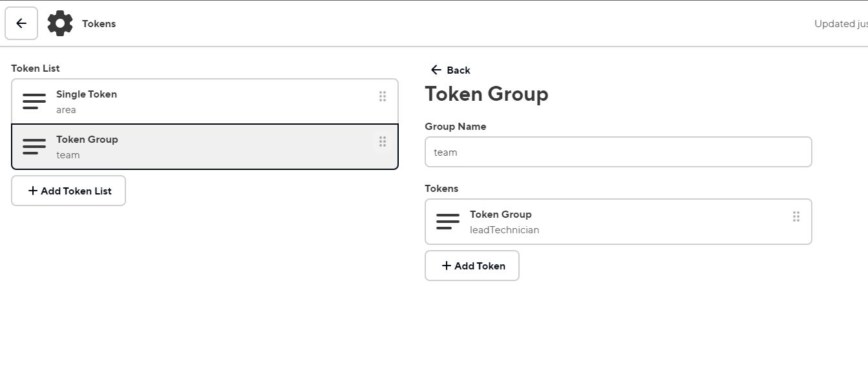Viewport: 868px width, 378px height.
Task: Click the list icon of Single Token area
Action: coord(34,101)
